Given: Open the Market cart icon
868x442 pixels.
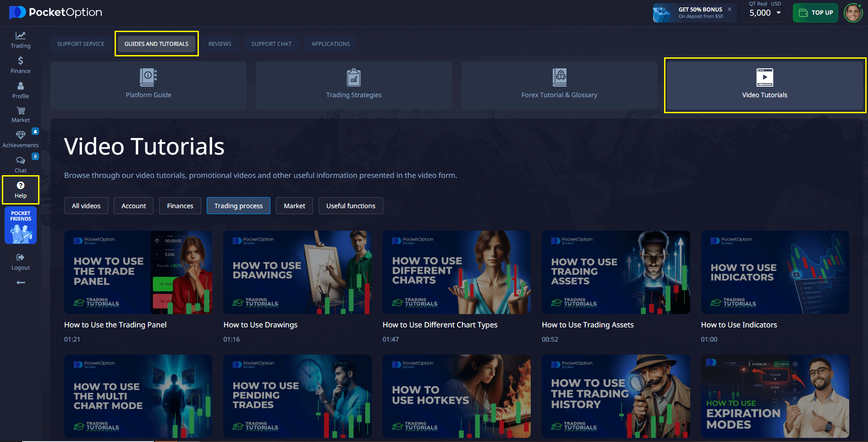Looking at the screenshot, I should pos(21,111).
